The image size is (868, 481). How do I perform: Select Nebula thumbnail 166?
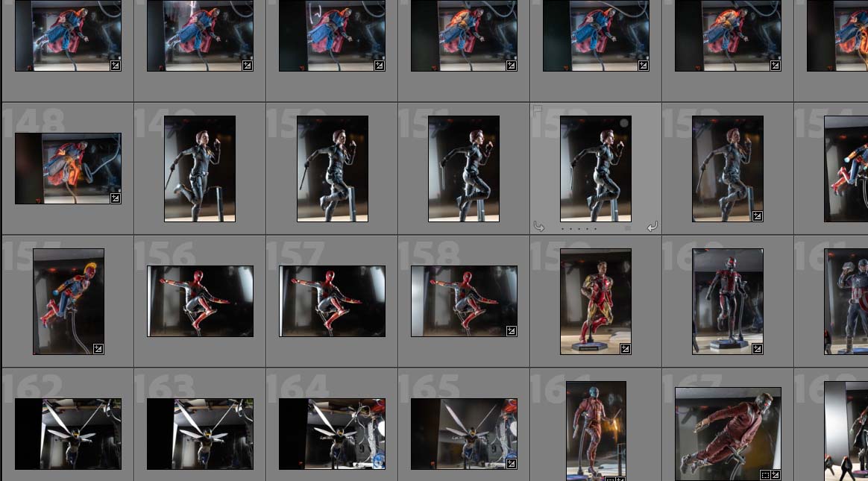[x=597, y=431]
